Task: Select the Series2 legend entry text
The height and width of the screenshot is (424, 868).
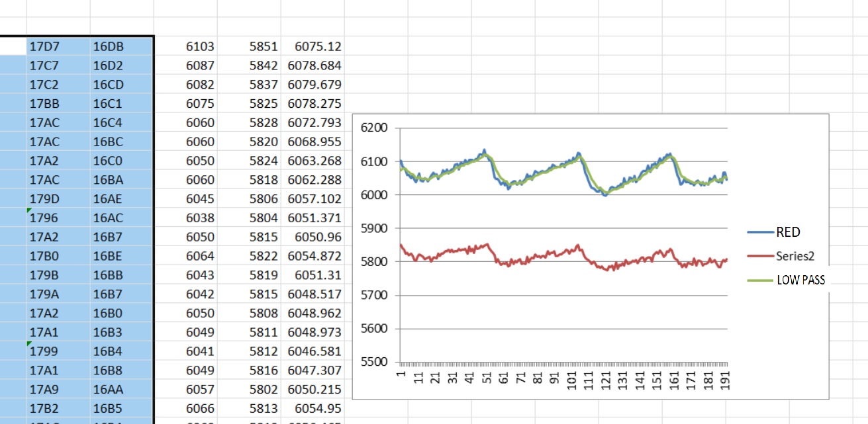Action: 795,256
